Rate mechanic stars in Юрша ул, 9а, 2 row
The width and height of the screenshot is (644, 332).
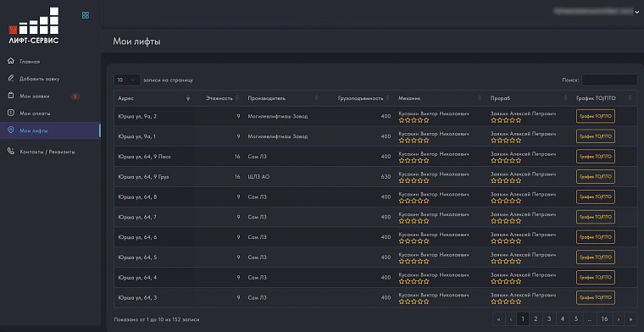pos(414,120)
